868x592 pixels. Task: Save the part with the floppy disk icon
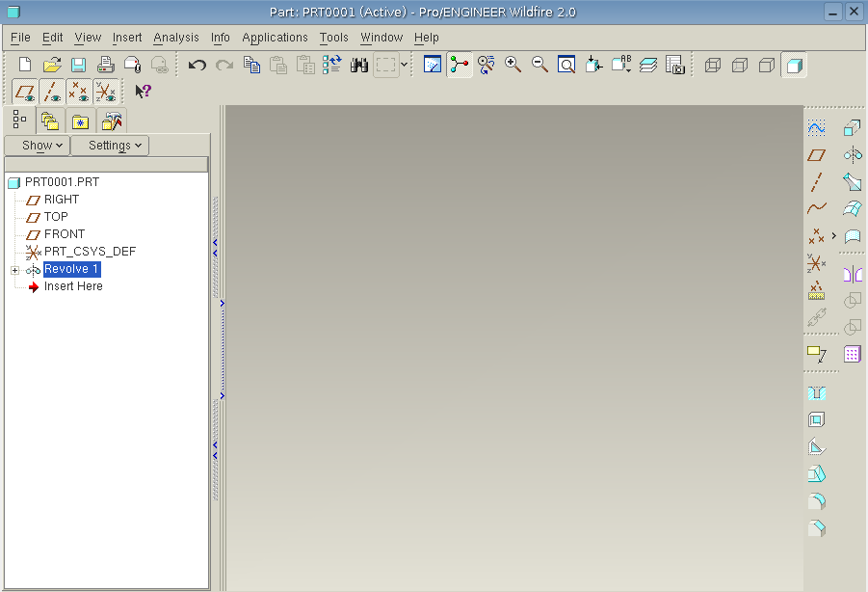click(79, 65)
